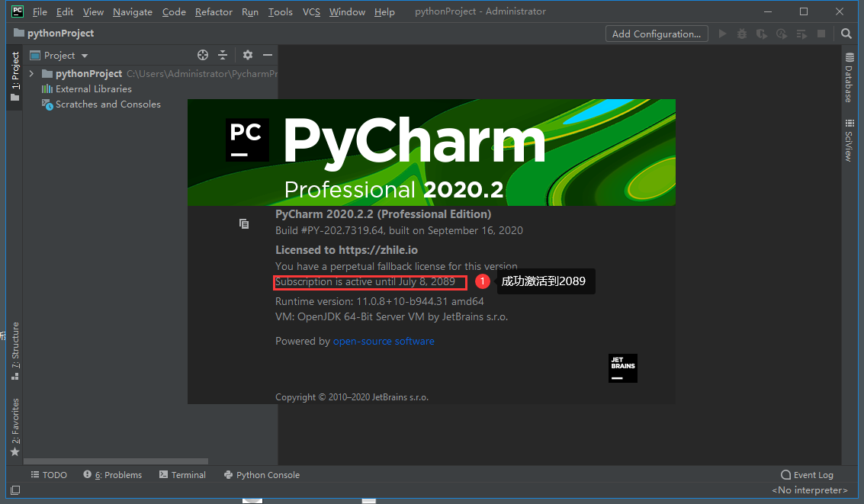Click the Collapse All icon in Project panel
The height and width of the screenshot is (504, 864).
(223, 55)
